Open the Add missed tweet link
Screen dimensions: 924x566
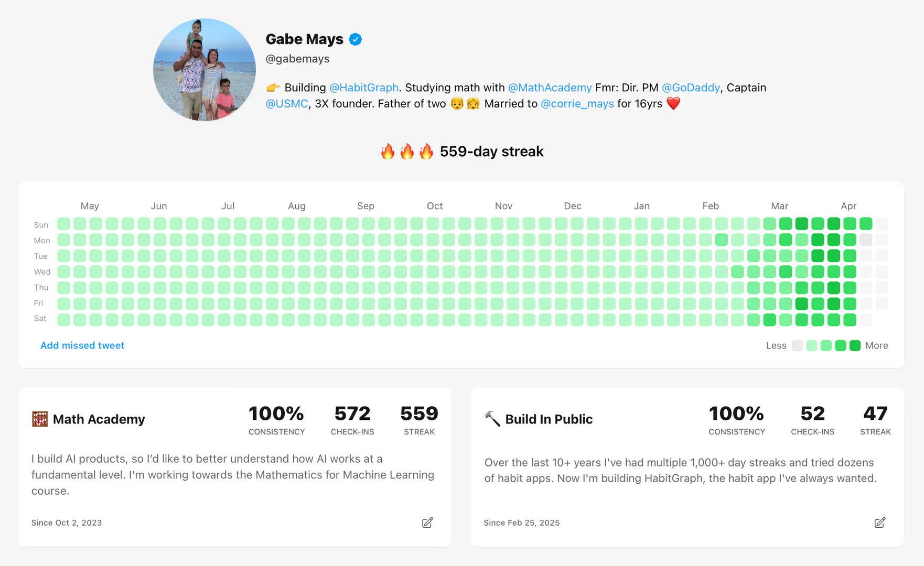click(82, 345)
